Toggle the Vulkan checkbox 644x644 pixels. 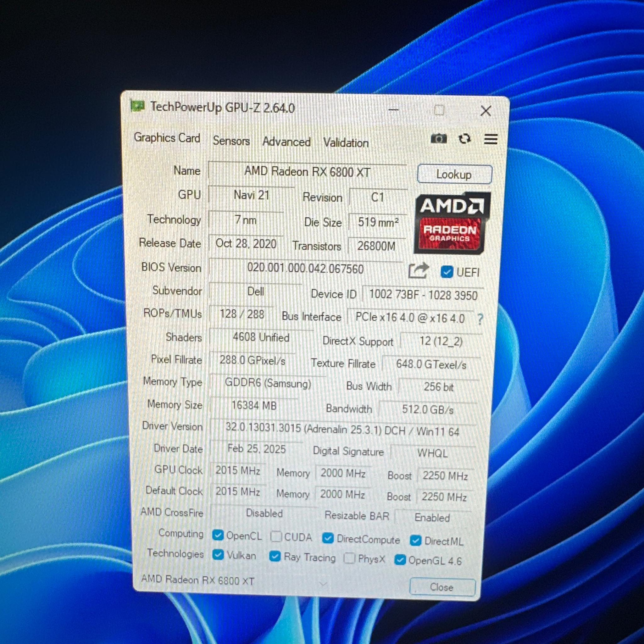click(218, 554)
